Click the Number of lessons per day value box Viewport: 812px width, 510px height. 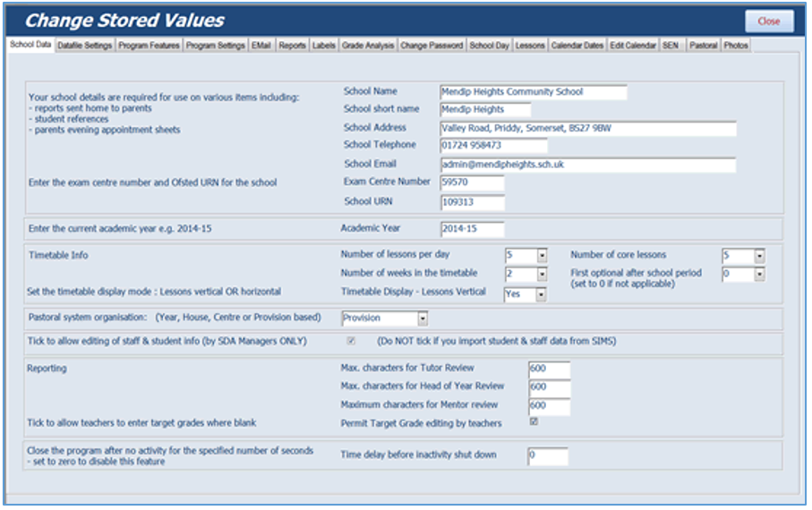[521, 256]
